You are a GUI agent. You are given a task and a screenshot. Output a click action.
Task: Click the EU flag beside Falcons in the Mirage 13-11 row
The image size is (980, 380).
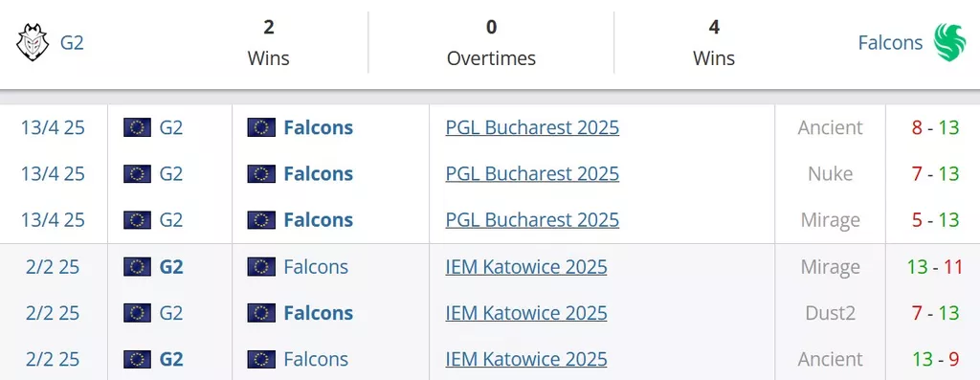[261, 267]
